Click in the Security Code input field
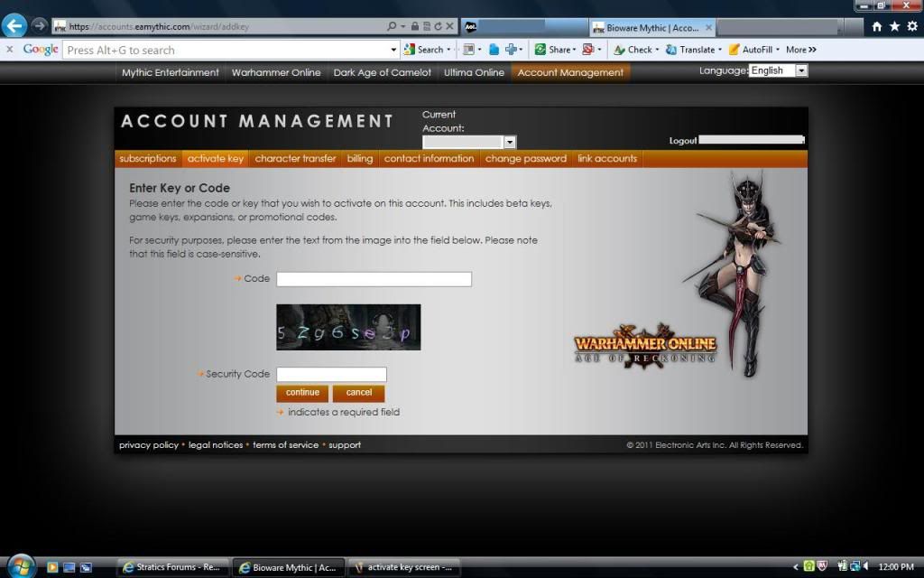Image resolution: width=924 pixels, height=578 pixels. (331, 375)
